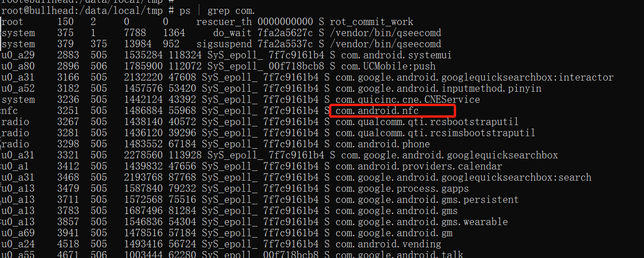Select the com.android.systemui process name

pyautogui.click(x=397, y=55)
